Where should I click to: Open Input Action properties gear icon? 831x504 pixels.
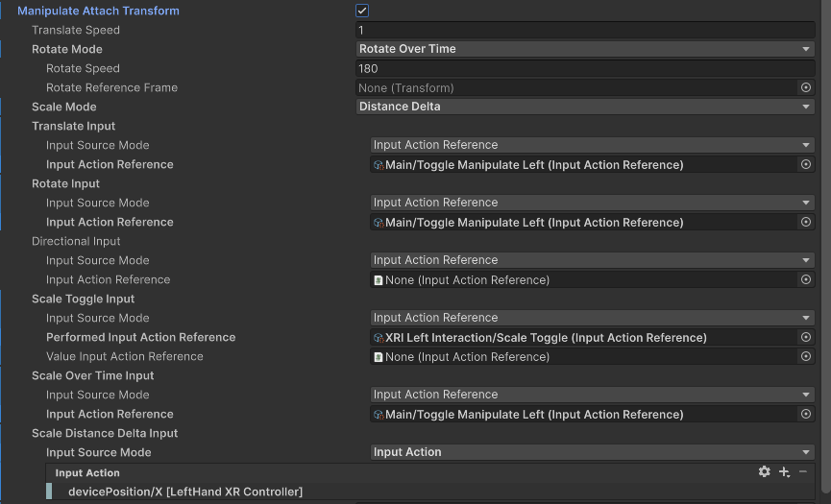pyautogui.click(x=764, y=471)
